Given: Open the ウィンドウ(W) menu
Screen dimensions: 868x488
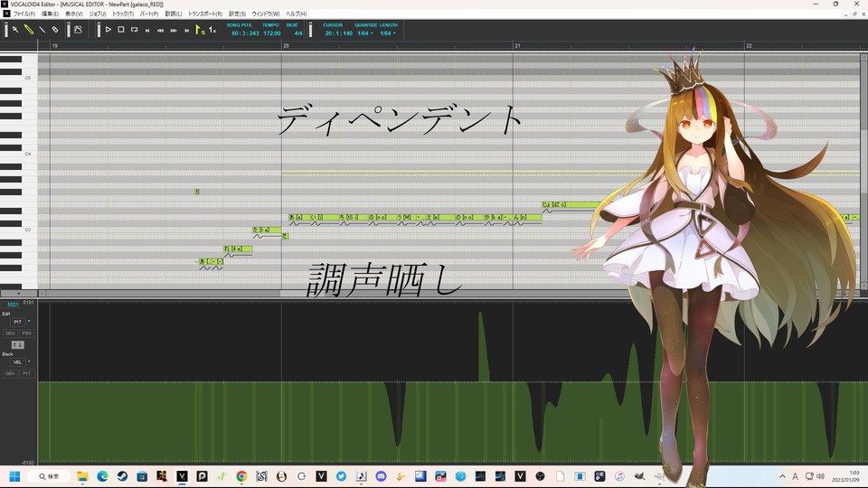Looking at the screenshot, I should coord(266,14).
